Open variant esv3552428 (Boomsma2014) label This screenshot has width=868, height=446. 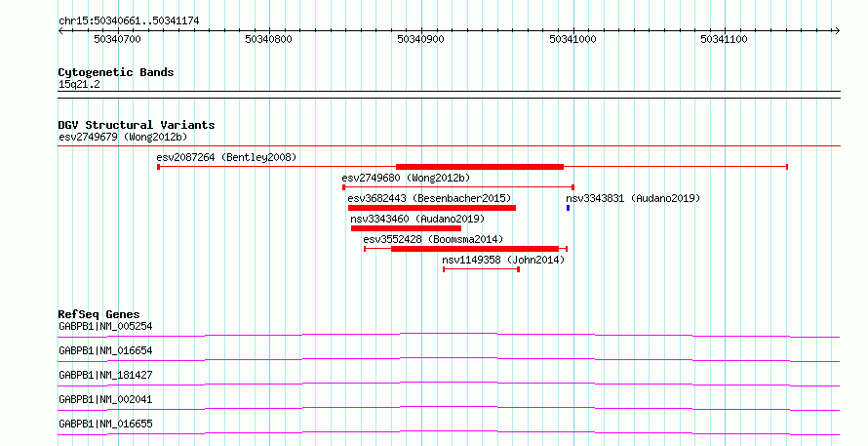pos(433,239)
